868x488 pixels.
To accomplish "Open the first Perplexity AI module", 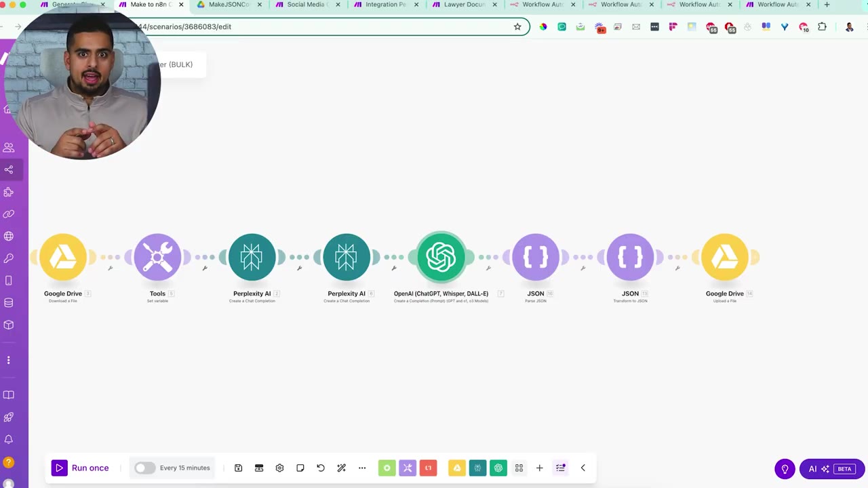I will (x=252, y=257).
